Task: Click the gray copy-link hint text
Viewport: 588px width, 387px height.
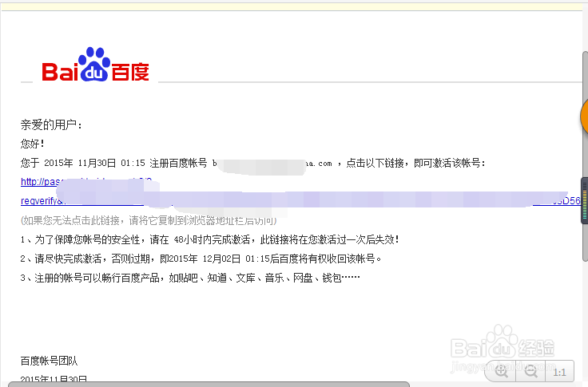Action: [149, 220]
